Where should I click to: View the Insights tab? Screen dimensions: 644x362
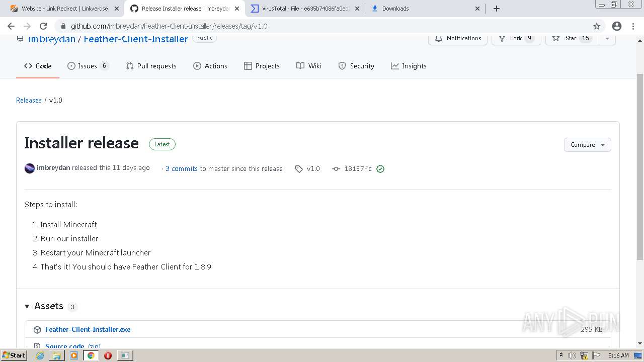(x=409, y=66)
